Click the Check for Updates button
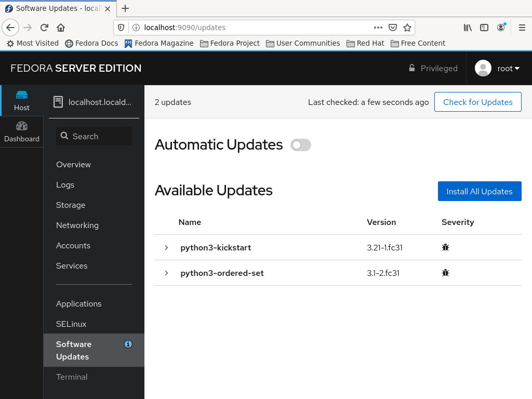 [478, 102]
